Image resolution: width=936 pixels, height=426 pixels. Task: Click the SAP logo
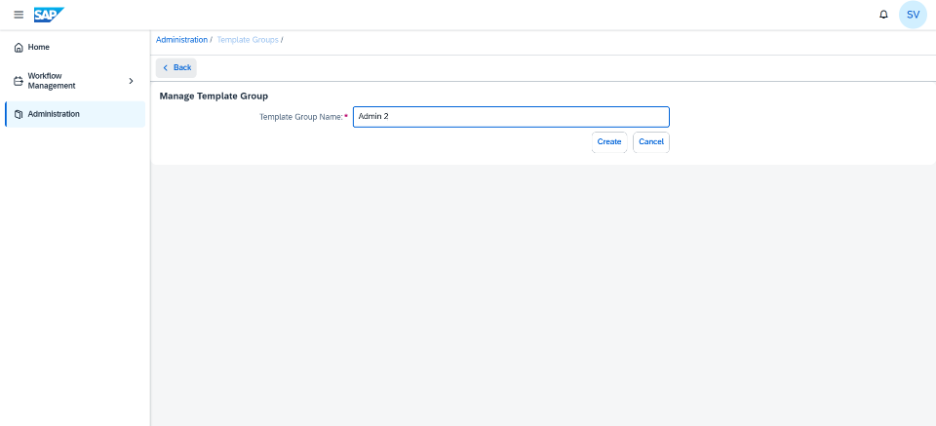click(x=49, y=15)
